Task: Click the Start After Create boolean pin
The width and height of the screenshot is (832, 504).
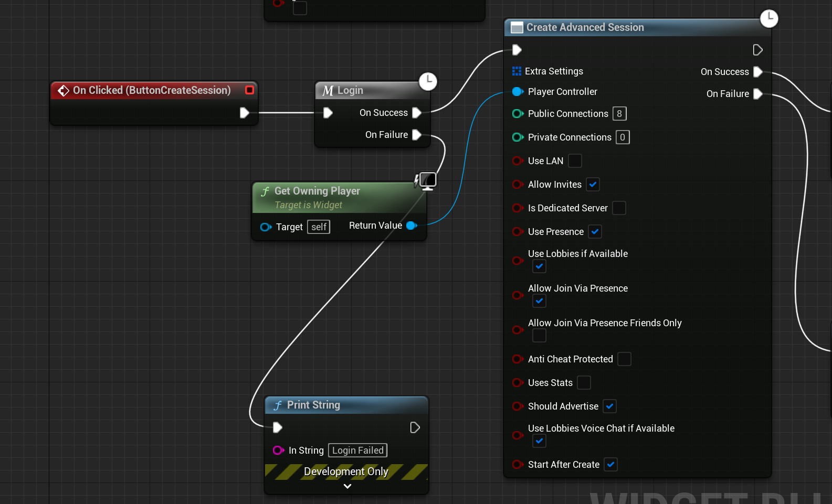Action: (x=518, y=465)
